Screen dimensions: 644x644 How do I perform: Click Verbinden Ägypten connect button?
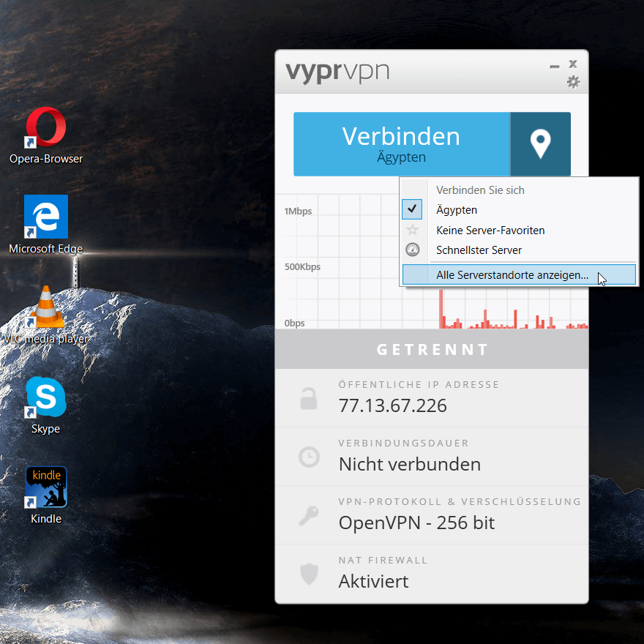tap(402, 143)
